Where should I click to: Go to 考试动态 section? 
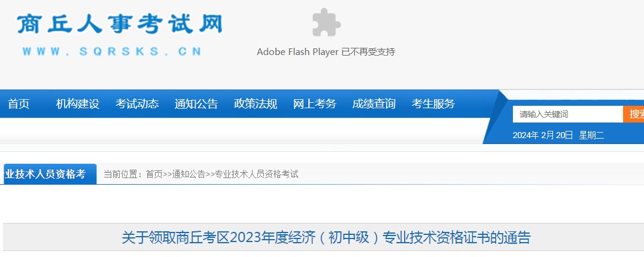tap(137, 104)
